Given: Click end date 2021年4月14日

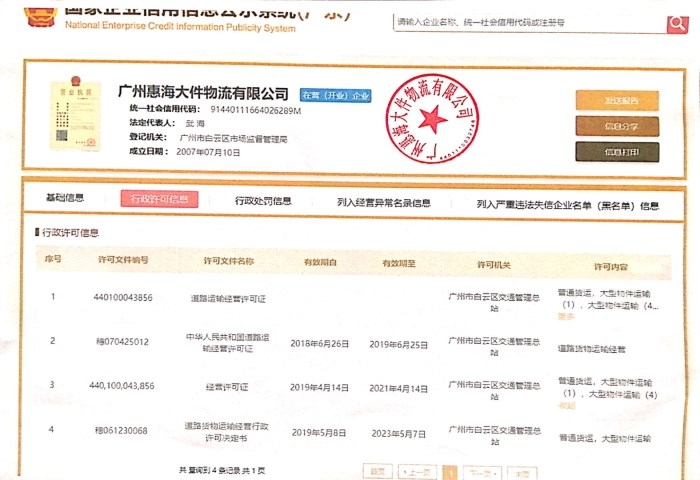Looking at the screenshot, I should click(399, 388).
